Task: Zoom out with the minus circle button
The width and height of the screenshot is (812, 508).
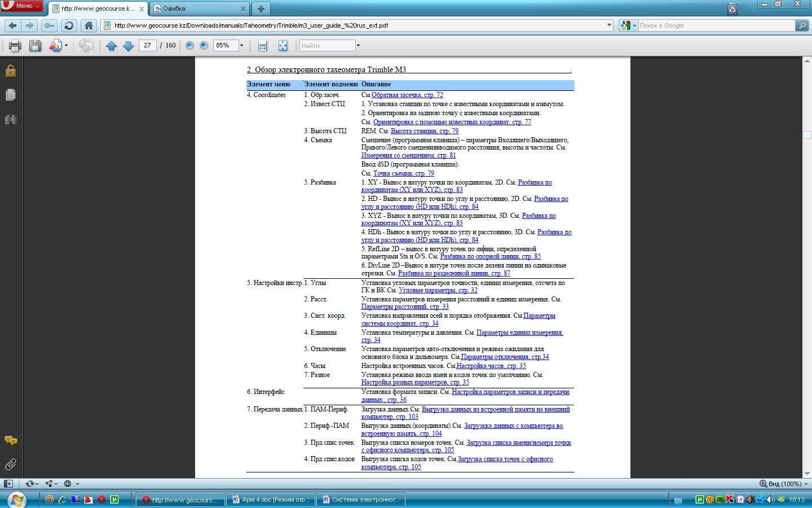Action: point(189,45)
